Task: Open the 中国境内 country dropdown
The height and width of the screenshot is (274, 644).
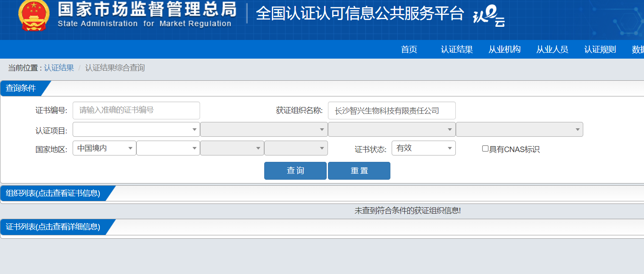Action: point(105,148)
